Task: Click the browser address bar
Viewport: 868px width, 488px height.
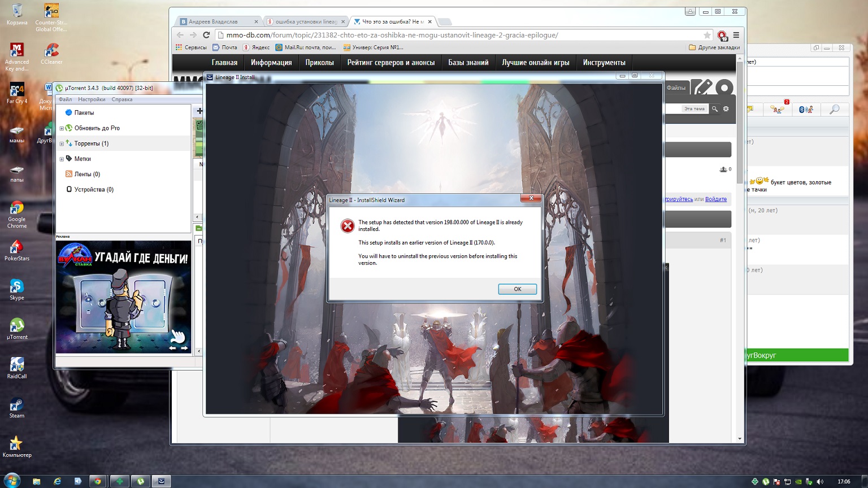Action: point(452,35)
